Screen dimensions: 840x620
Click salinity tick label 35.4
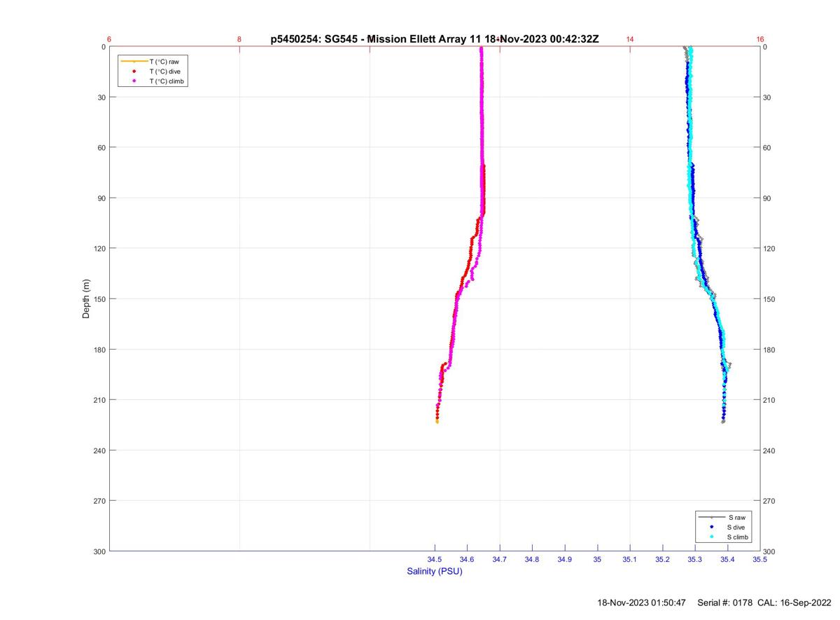click(727, 560)
